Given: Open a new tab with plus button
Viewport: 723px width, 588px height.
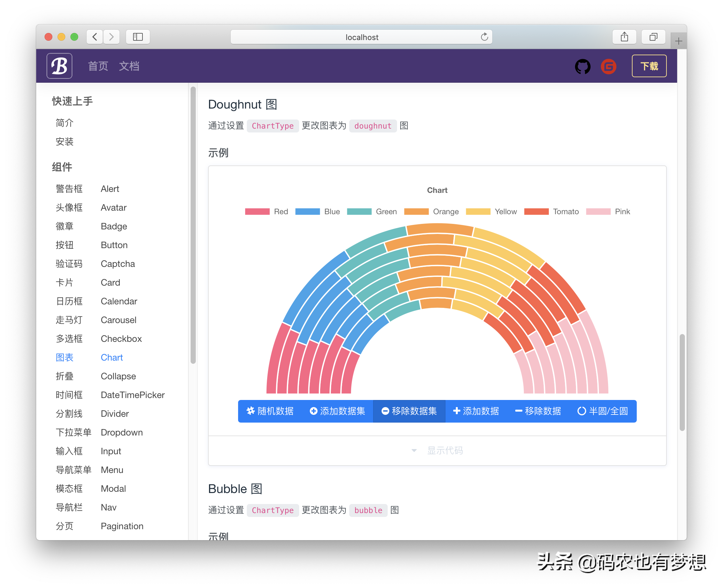Looking at the screenshot, I should (678, 41).
